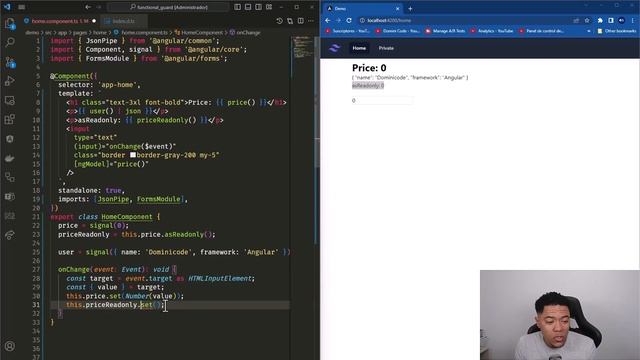640x360 pixels.
Task: Go back using the VS Code title bar arrow
Action: coord(88,7)
